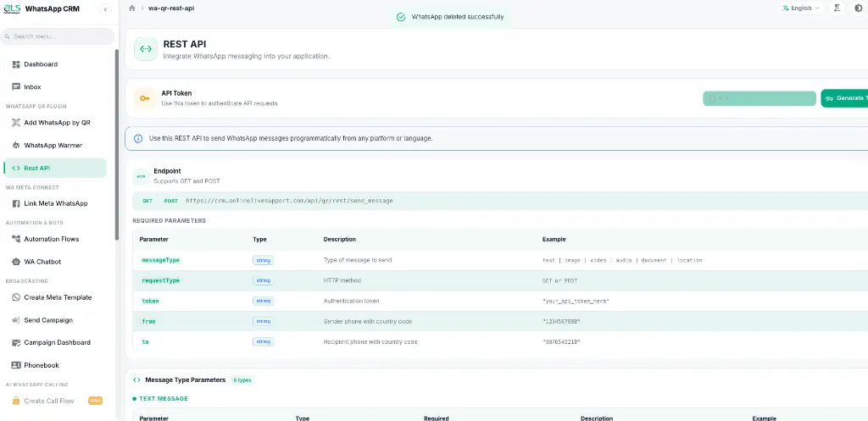Click the Facebook icon for Link Meta
Viewport: 868px width, 421px height.
pos(16,203)
